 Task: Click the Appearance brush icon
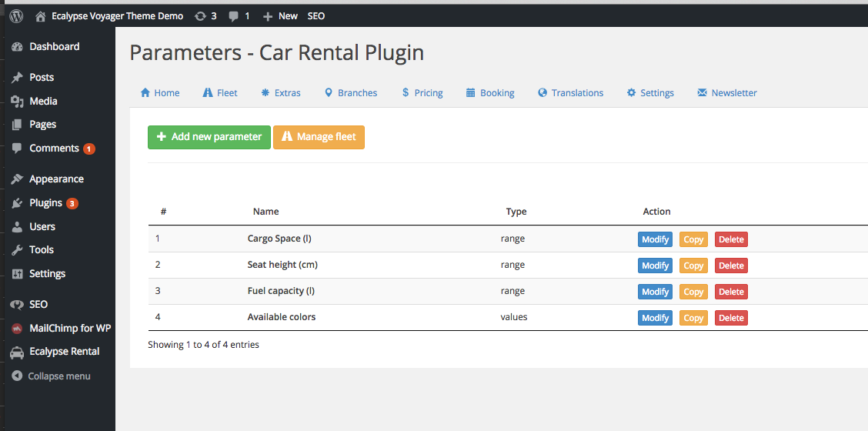17,179
